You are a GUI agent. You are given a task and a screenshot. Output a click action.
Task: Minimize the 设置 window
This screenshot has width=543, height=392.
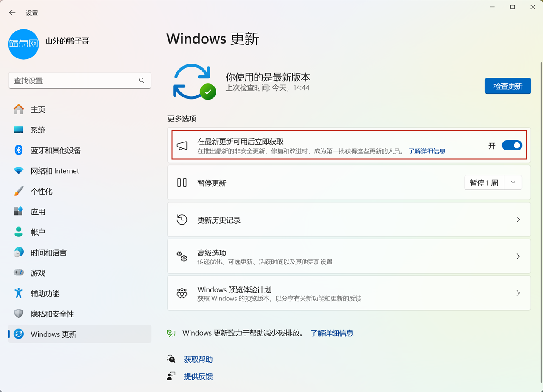point(493,7)
